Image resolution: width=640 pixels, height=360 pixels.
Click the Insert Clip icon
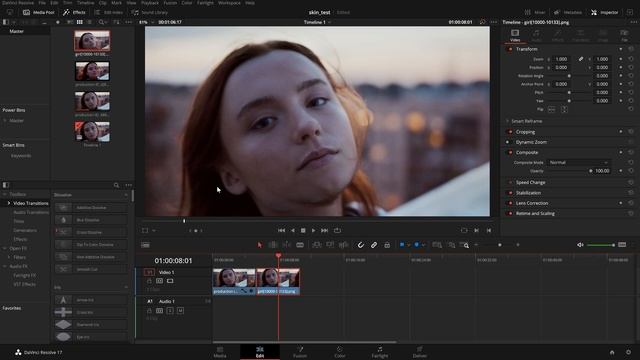[x=317, y=245]
